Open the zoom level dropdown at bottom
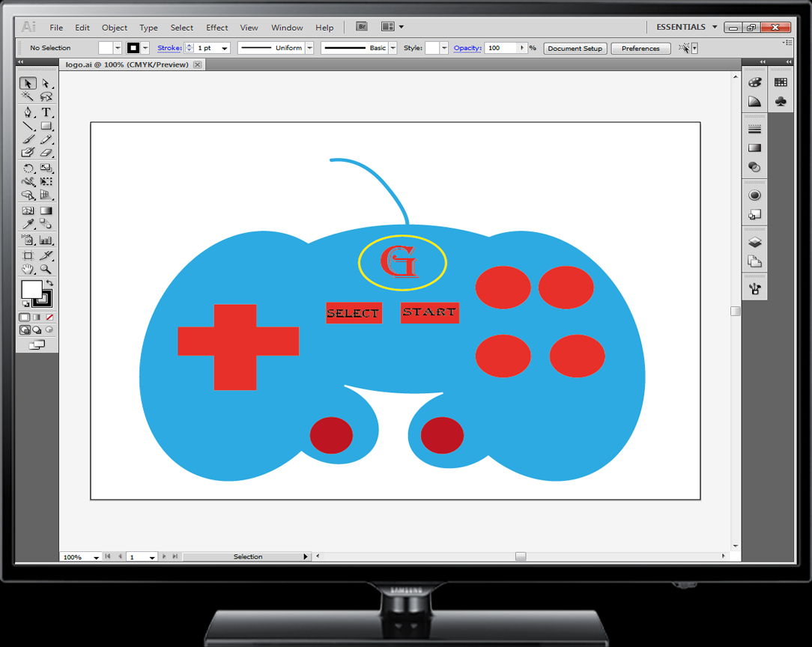This screenshot has height=647, width=812. pos(96,557)
